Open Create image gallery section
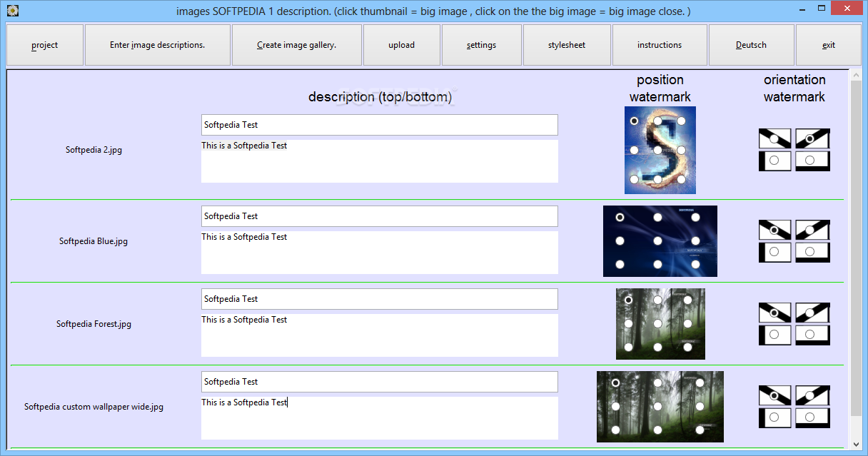Image resolution: width=868 pixels, height=456 pixels. [x=297, y=45]
